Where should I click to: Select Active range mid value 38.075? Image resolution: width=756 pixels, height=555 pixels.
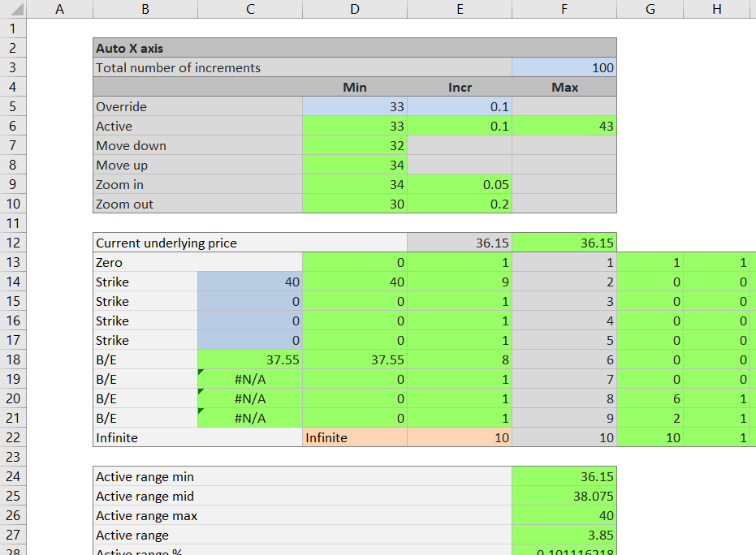coord(564,496)
